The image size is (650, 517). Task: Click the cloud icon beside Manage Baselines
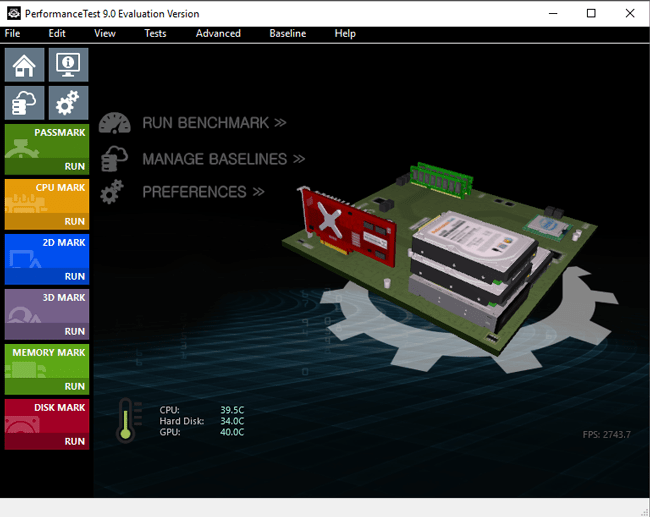point(115,158)
